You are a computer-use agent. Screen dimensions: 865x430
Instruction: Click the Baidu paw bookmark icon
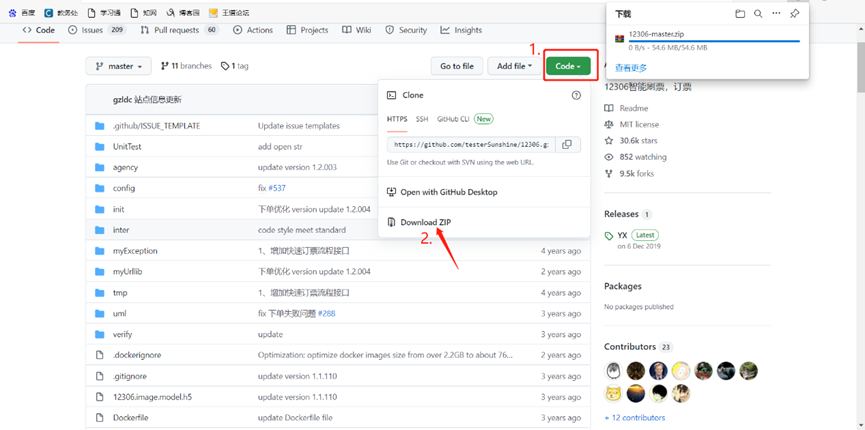pos(13,13)
